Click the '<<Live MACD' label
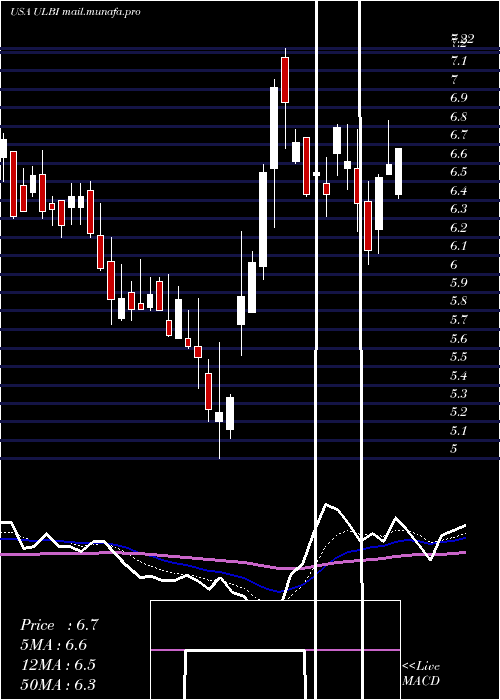This screenshot has width=500, height=700. [x=421, y=673]
